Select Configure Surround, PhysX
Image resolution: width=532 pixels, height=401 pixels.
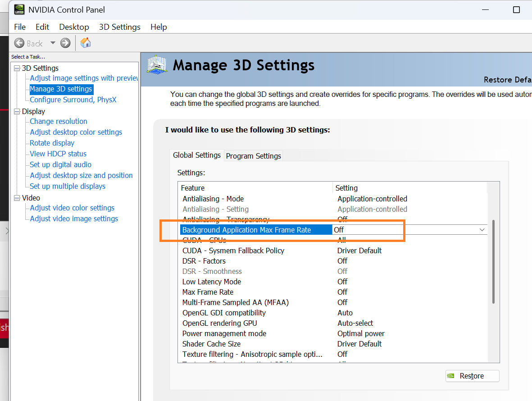[x=73, y=100]
